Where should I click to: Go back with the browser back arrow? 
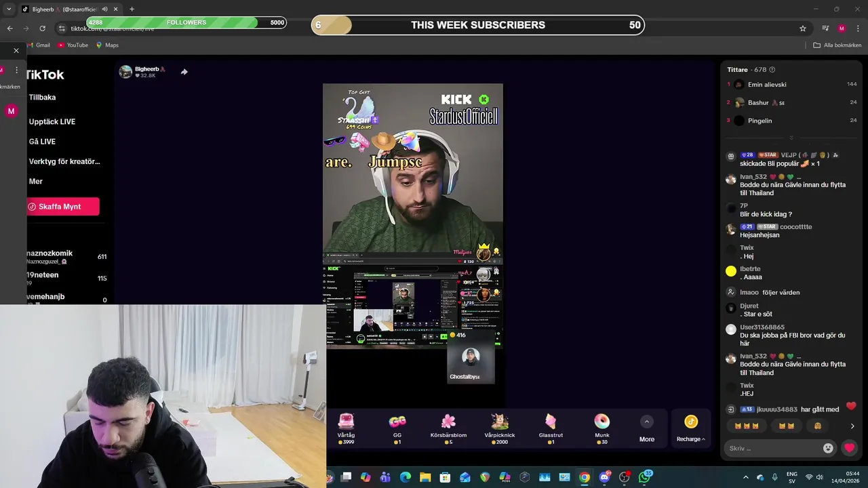click(9, 28)
